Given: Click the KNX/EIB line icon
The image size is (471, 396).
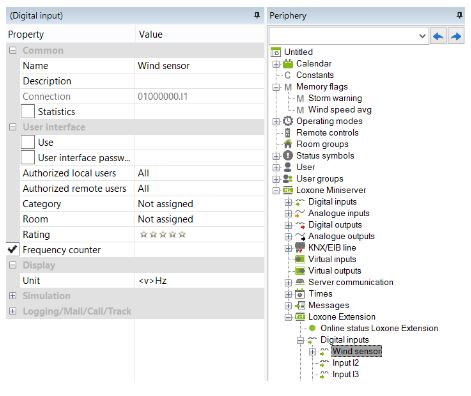Looking at the screenshot, I should [300, 248].
